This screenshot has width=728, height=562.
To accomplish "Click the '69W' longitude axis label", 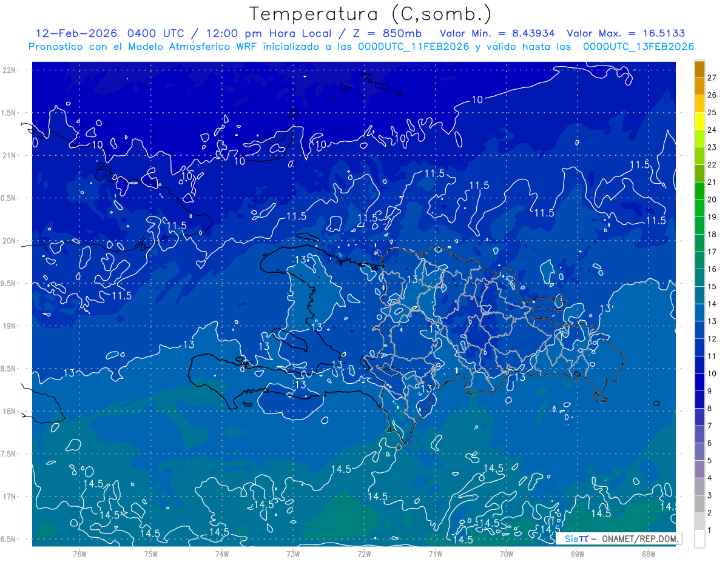I will [x=578, y=554].
